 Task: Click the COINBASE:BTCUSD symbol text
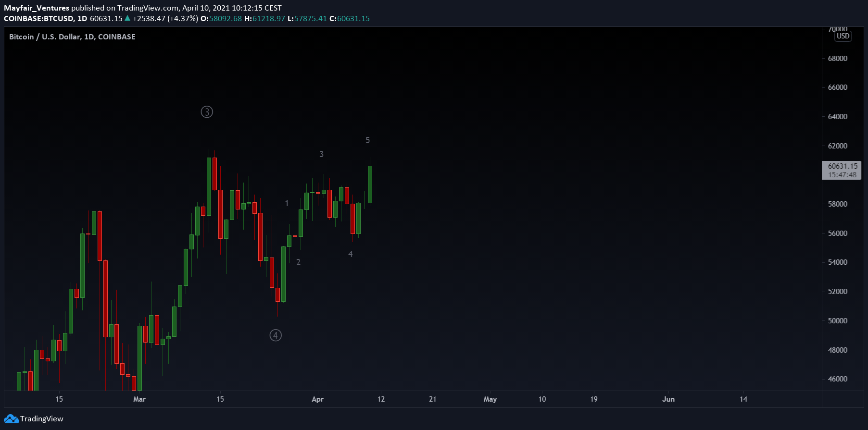39,19
